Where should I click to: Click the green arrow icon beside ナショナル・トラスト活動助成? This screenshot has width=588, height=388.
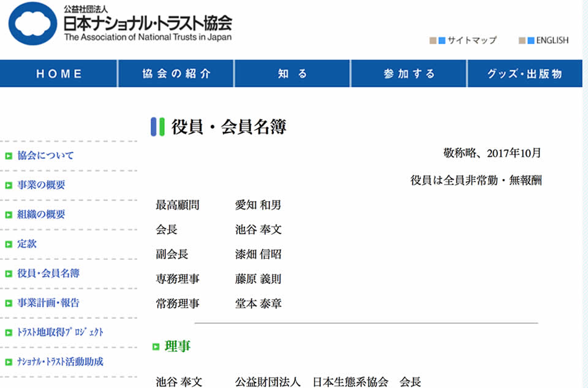click(9, 362)
